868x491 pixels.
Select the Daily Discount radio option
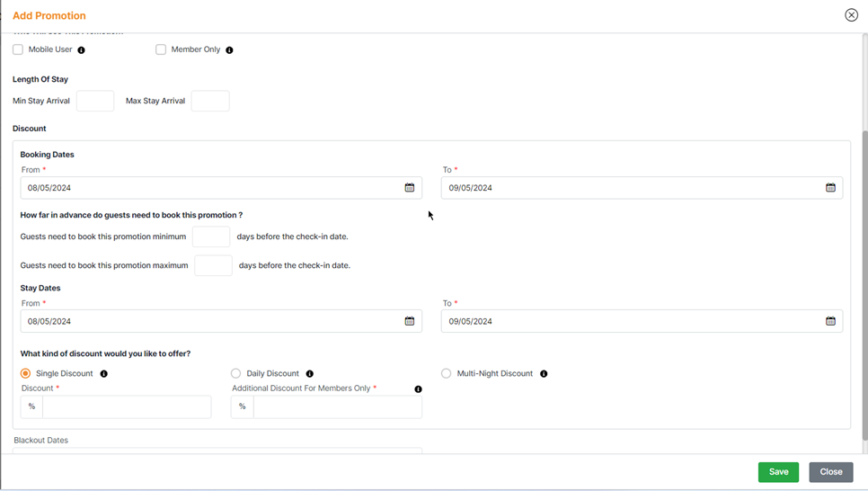235,373
